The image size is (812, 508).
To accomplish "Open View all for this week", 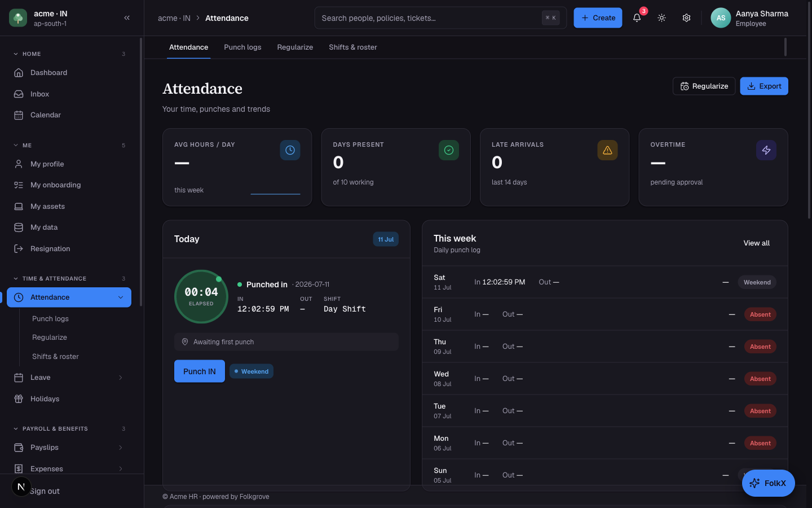I will pos(757,243).
